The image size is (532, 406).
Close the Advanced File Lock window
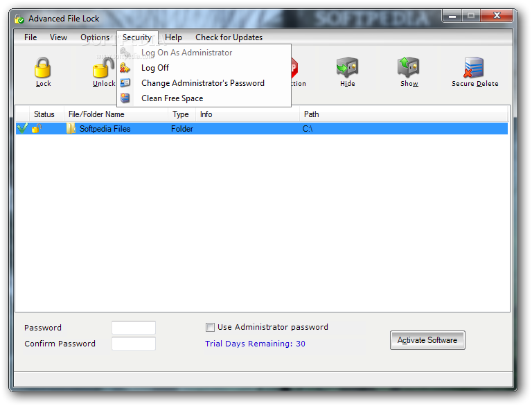(x=497, y=16)
